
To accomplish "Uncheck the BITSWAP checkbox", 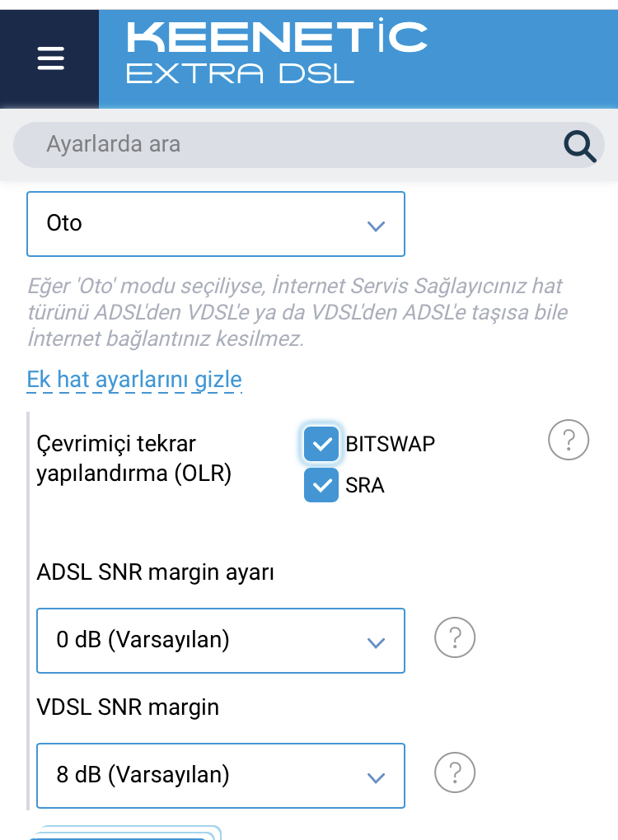I will (321, 444).
